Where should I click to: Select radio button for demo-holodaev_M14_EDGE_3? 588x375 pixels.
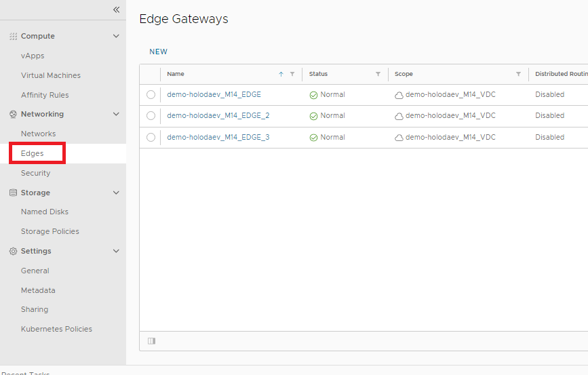pos(151,137)
